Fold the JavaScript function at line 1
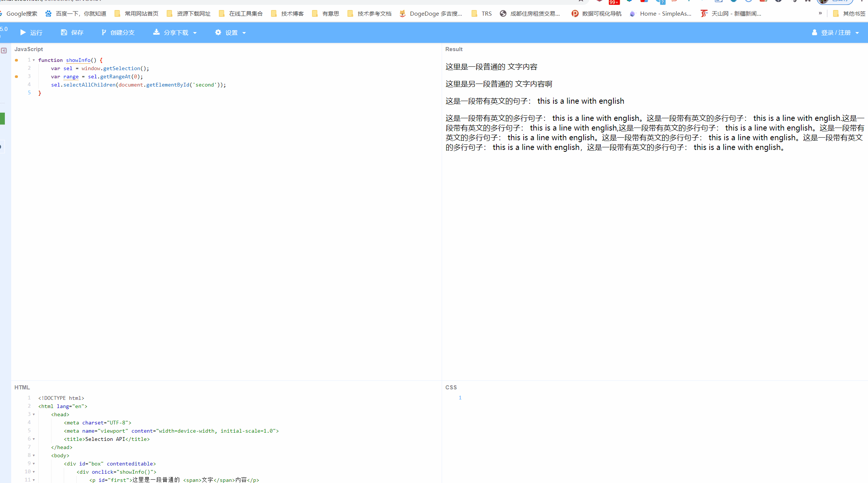The width and height of the screenshot is (868, 483). (x=34, y=60)
